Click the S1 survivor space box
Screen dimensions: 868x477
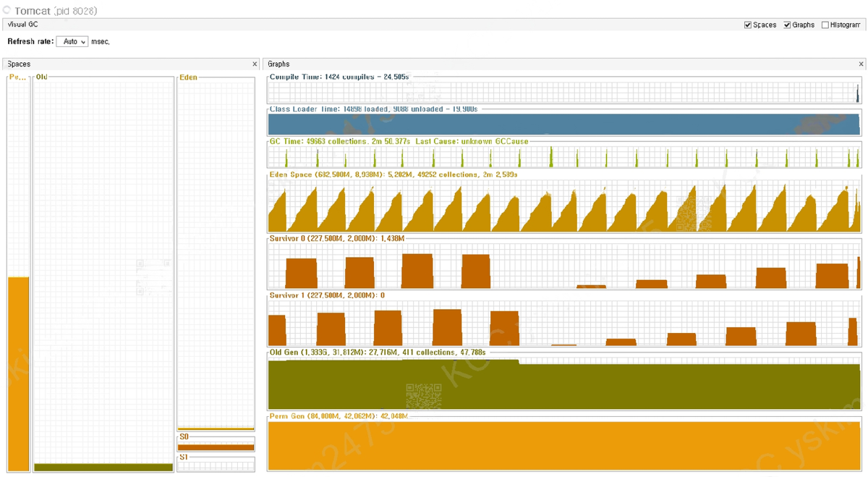[216, 464]
